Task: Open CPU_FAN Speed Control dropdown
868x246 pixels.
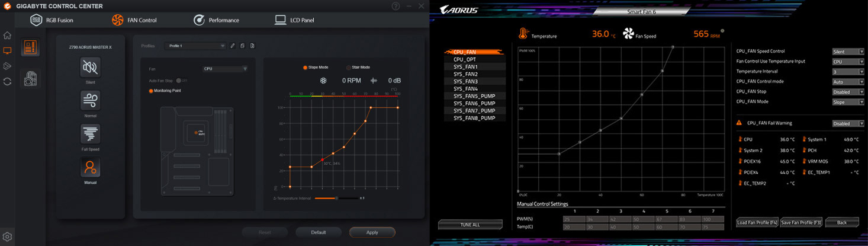Action: [x=848, y=52]
